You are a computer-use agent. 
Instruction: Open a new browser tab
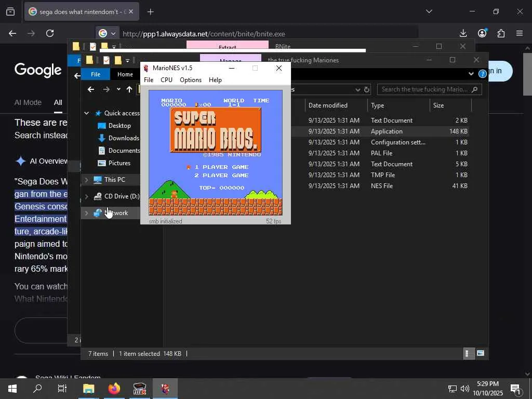click(x=150, y=12)
